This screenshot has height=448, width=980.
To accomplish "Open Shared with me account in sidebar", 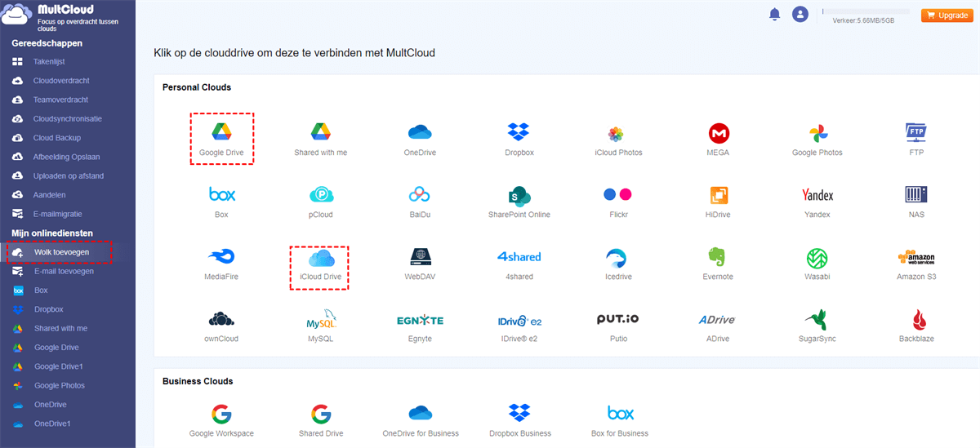I will tap(60, 328).
